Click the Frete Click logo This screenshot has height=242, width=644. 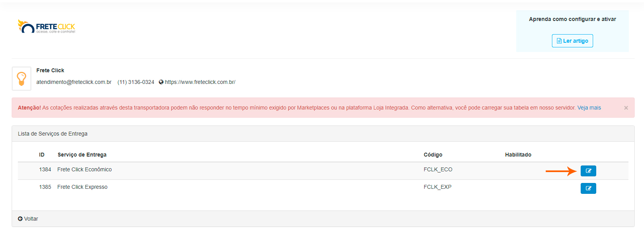(x=47, y=26)
